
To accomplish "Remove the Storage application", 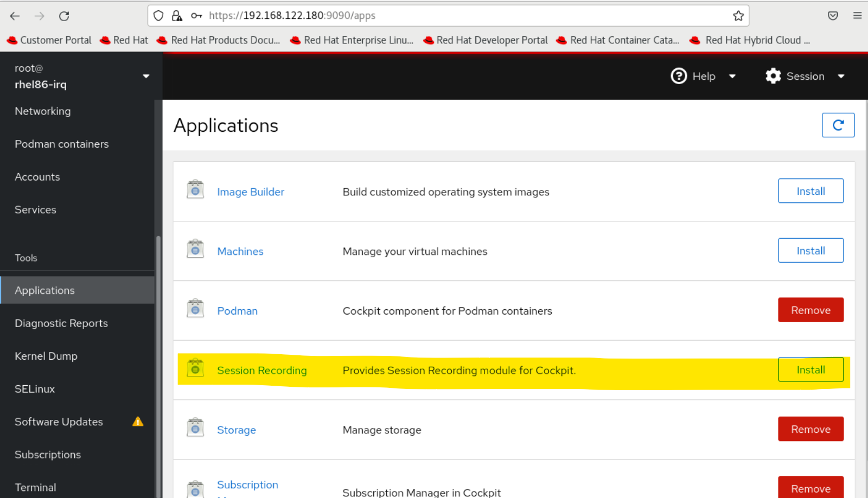I will [x=810, y=429].
